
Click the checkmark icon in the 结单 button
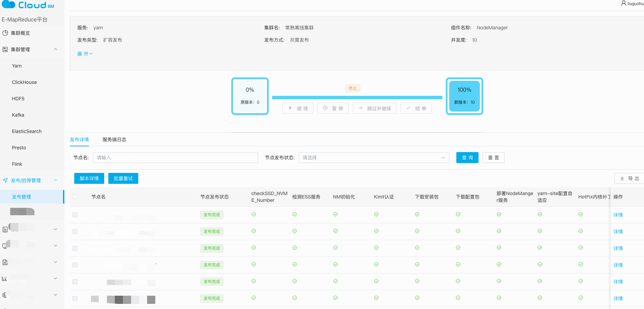point(408,108)
